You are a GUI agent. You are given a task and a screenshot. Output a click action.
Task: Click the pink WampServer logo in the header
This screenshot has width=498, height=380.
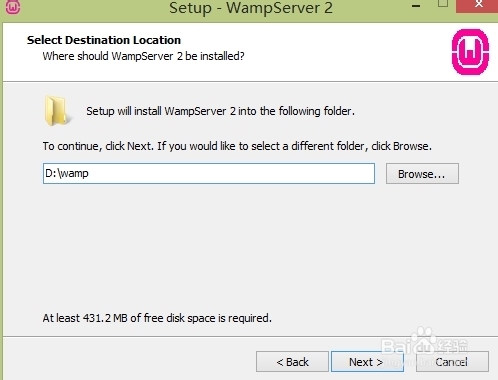[470, 52]
